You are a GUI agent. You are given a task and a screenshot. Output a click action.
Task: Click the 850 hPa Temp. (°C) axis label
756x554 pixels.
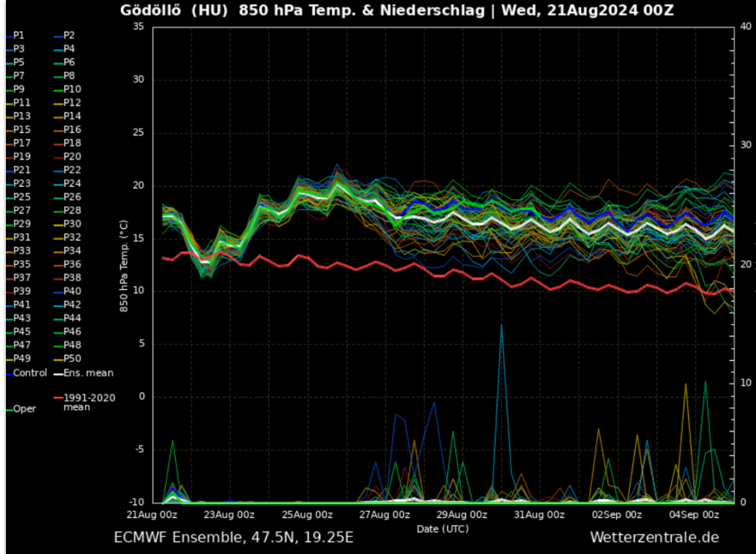[125, 264]
